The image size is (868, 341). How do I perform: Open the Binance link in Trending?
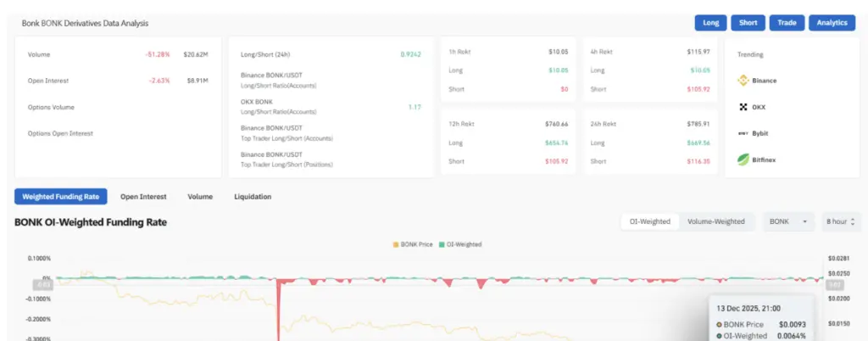(764, 81)
